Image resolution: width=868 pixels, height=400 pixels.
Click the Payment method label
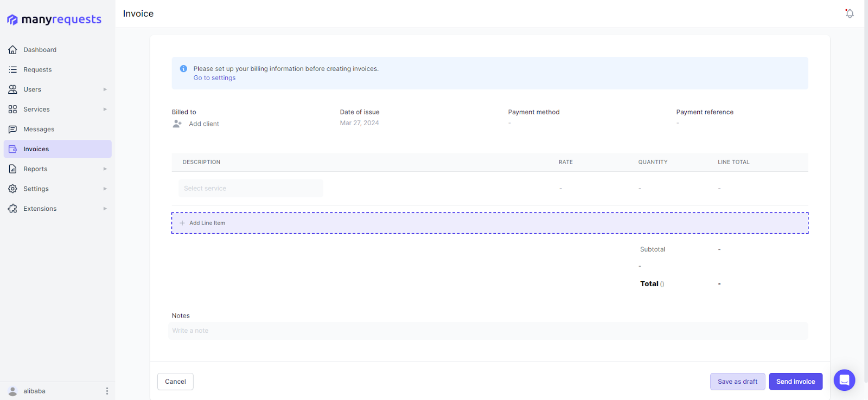(534, 112)
